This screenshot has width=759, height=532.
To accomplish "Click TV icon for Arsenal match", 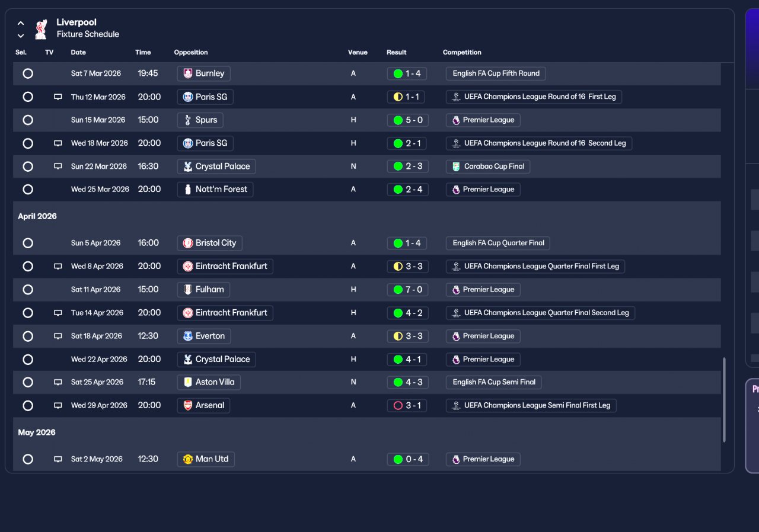I will click(58, 406).
